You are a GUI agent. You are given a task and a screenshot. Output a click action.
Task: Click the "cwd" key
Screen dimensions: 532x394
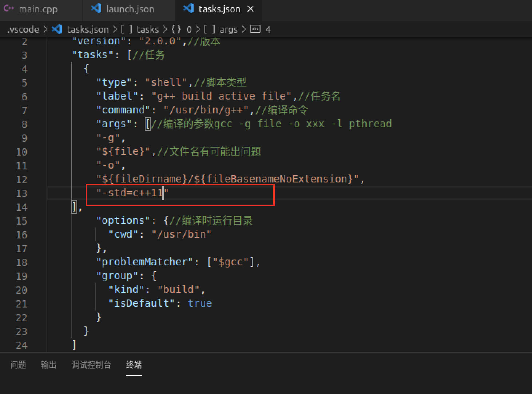tap(123, 234)
